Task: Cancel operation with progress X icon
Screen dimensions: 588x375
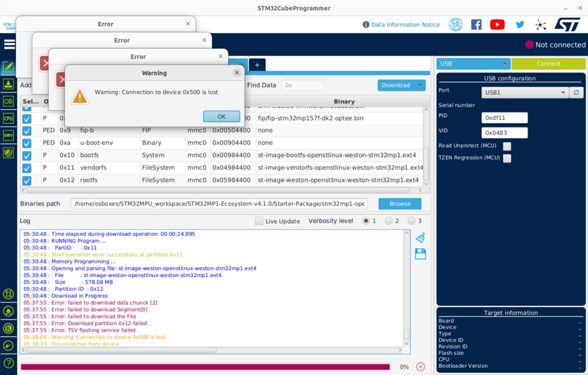Action: [421, 367]
